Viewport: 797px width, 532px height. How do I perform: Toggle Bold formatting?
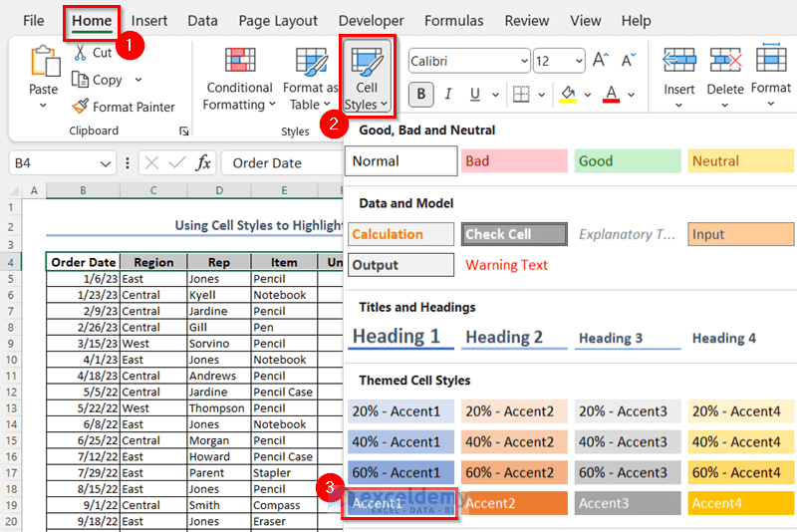420,94
